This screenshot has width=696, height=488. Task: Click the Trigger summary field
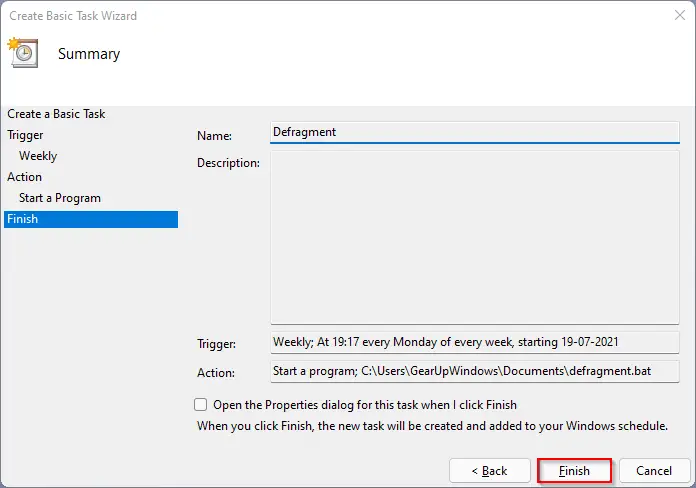(475, 342)
